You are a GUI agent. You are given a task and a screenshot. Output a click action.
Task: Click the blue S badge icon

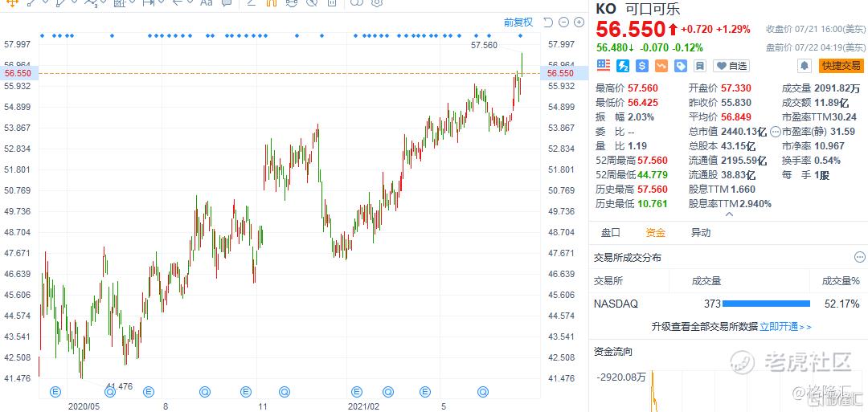pos(642,66)
